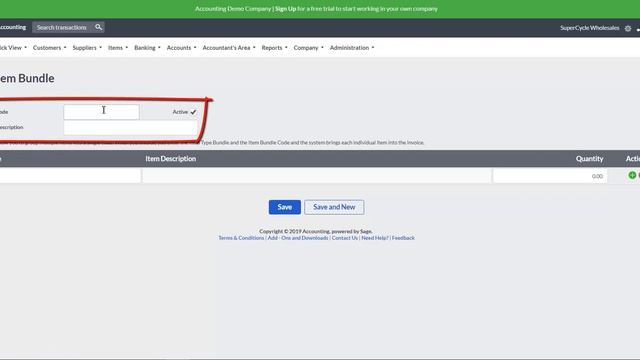The width and height of the screenshot is (640, 360).
Task: Expand the Items menu
Action: click(x=118, y=48)
